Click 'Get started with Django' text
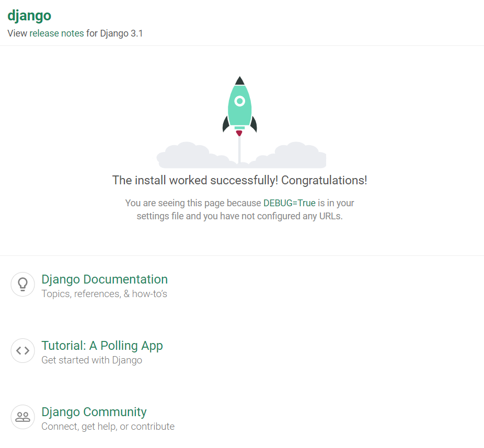The width and height of the screenshot is (484, 448). click(x=91, y=360)
